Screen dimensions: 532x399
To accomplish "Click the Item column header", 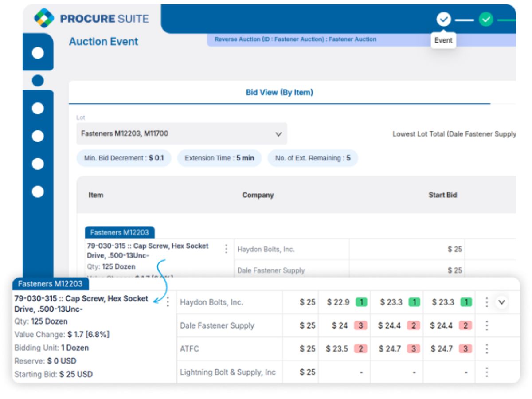I will pyautogui.click(x=96, y=195).
